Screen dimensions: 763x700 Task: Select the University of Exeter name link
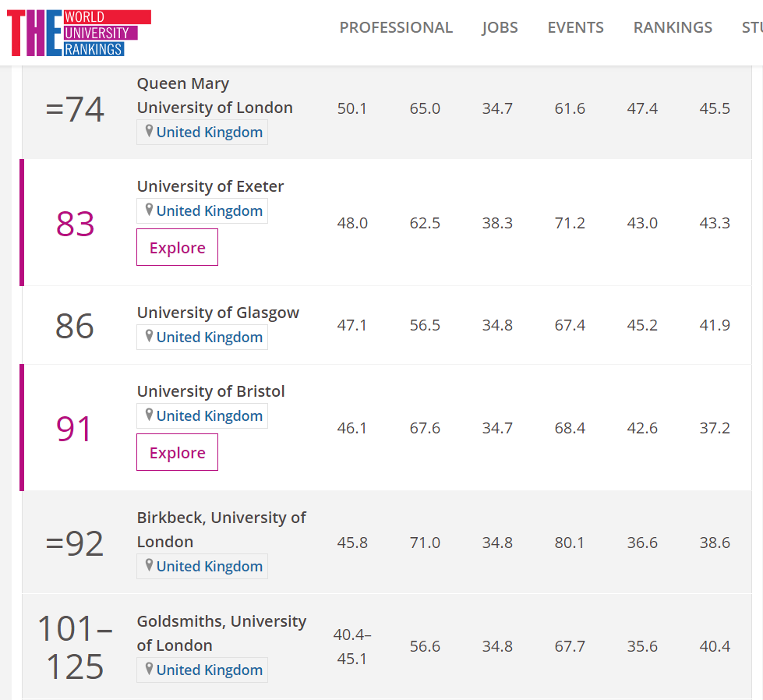coord(210,186)
